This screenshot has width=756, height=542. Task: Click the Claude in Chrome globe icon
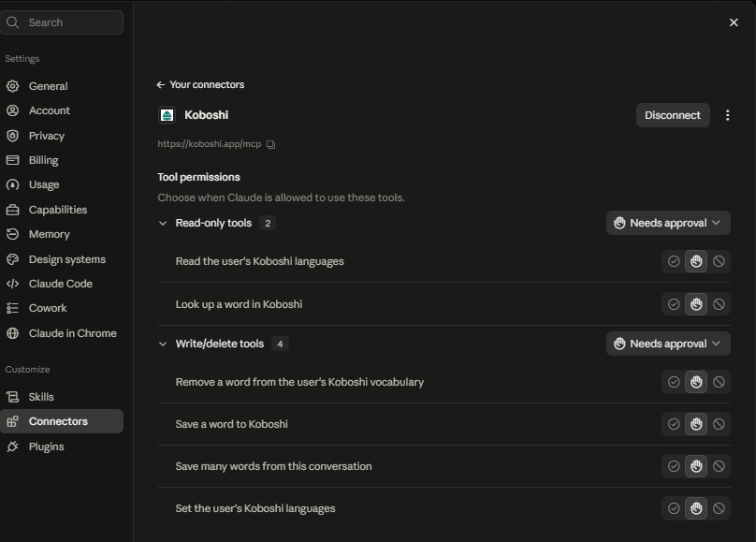coord(12,333)
